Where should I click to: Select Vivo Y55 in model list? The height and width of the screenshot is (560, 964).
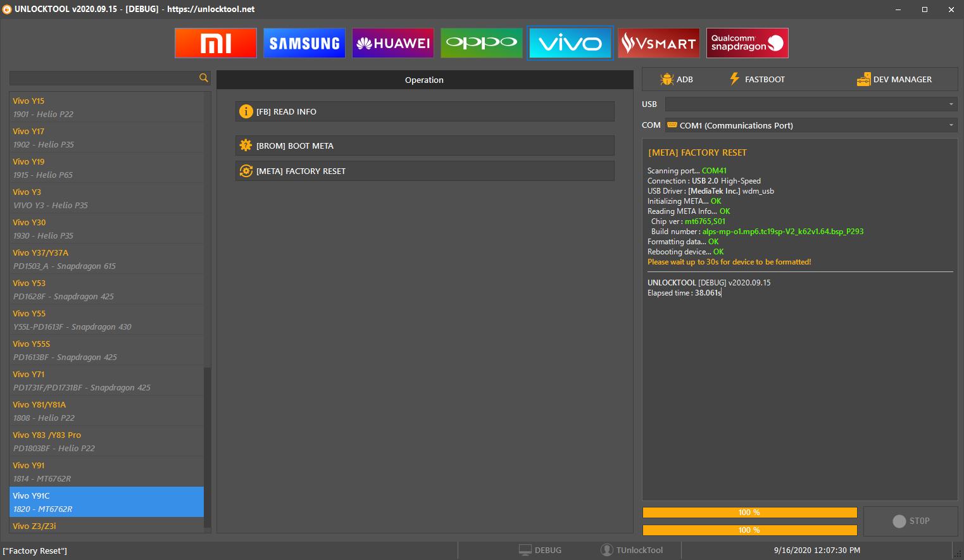106,320
